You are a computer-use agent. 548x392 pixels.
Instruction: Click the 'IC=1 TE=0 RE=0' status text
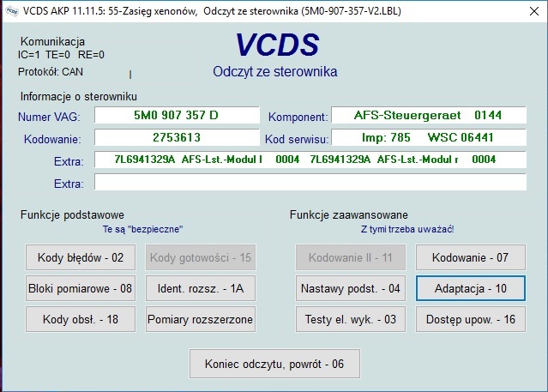61,55
